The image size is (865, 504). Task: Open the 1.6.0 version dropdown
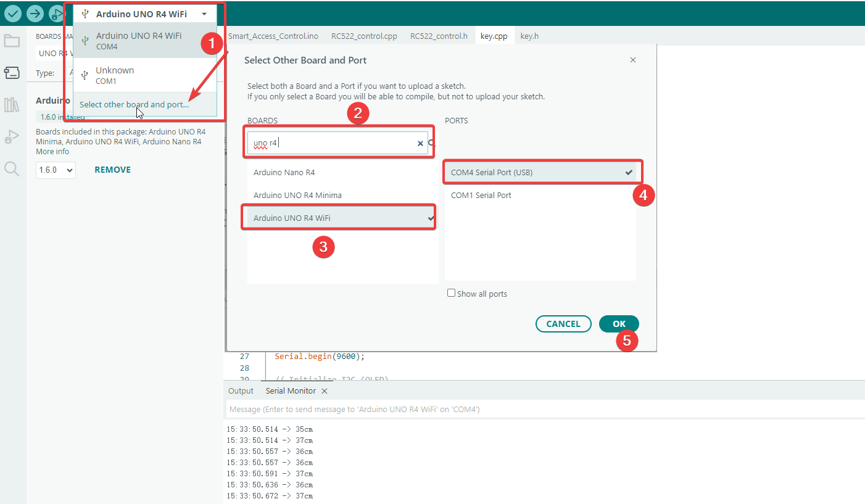tap(56, 170)
